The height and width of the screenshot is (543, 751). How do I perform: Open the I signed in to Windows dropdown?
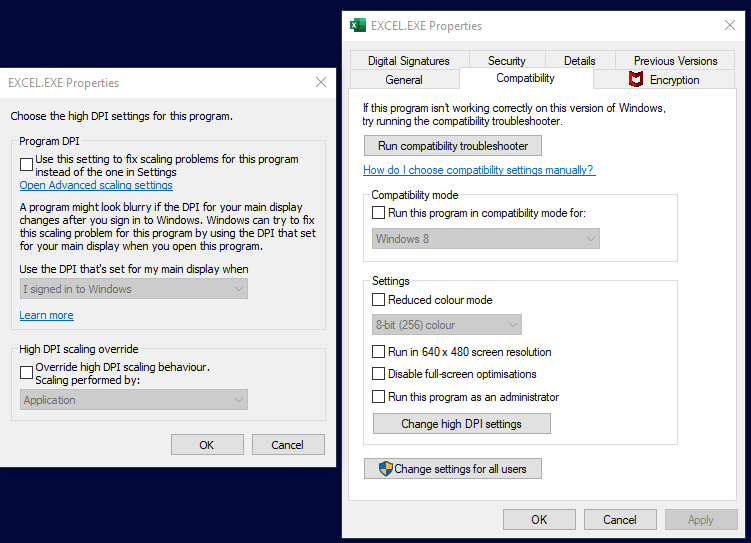coord(134,289)
